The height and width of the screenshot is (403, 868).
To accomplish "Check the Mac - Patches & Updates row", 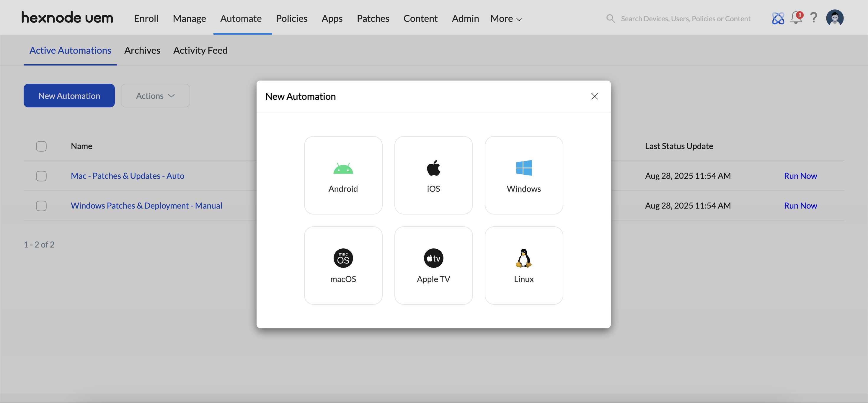I will 41,176.
